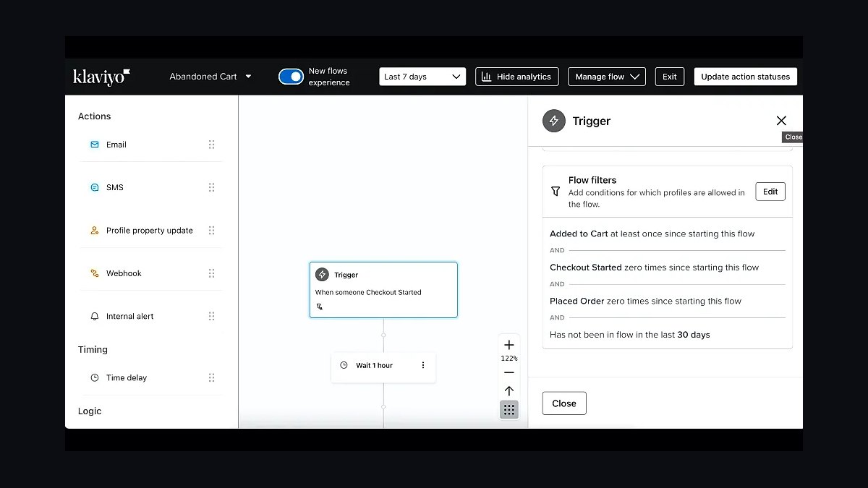The width and height of the screenshot is (868, 488).
Task: Select the Time delay clock icon
Action: 95,378
